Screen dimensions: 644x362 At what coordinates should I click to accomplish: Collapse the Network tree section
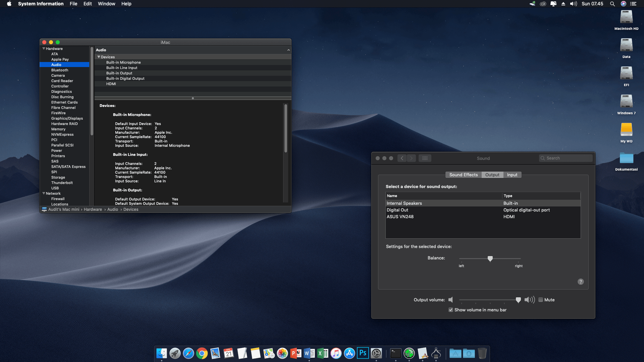tap(44, 193)
